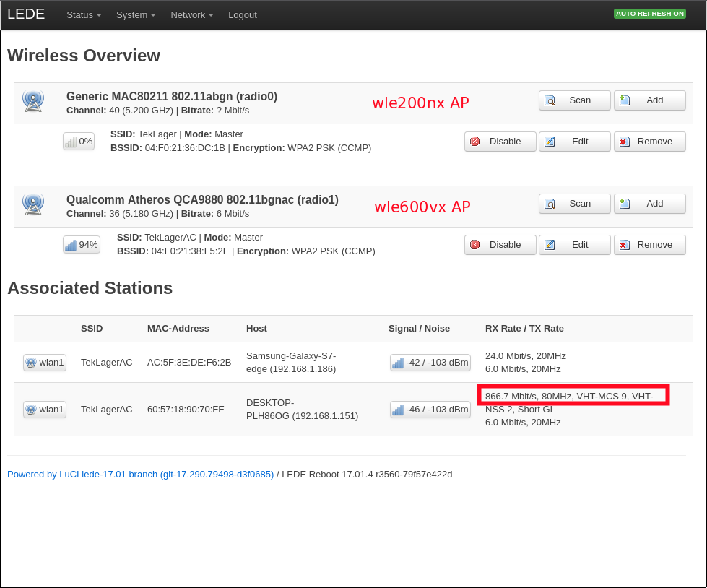
Task: Toggle AUTO REFRESH ON in the header
Action: coord(649,13)
